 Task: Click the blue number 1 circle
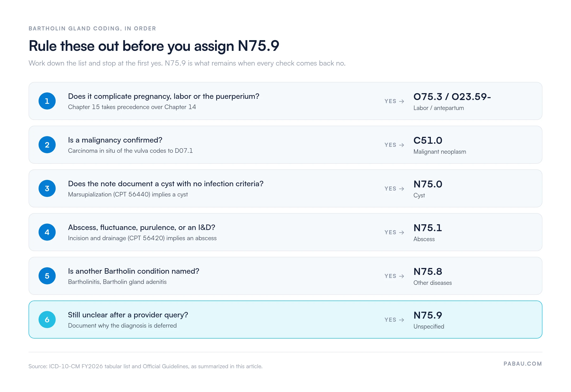47,101
